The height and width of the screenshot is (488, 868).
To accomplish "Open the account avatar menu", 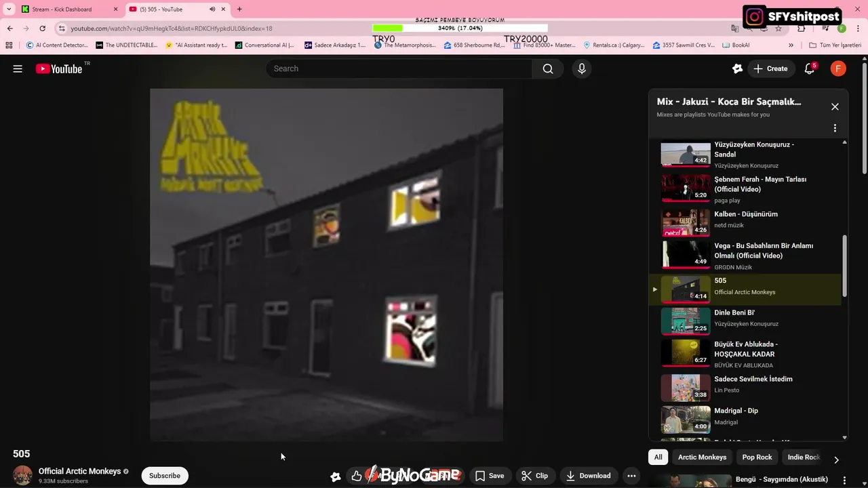I will pos(838,68).
